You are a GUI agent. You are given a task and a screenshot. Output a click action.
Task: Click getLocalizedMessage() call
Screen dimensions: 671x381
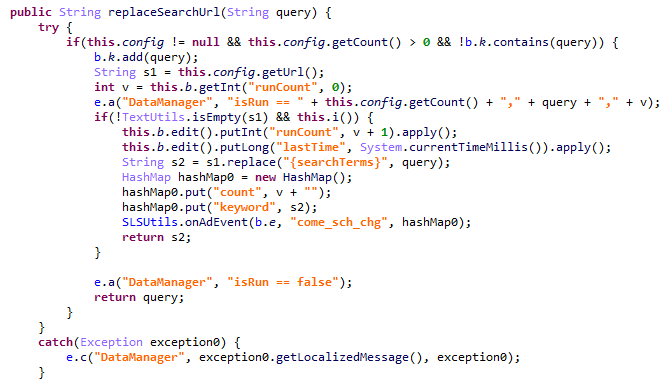point(349,357)
